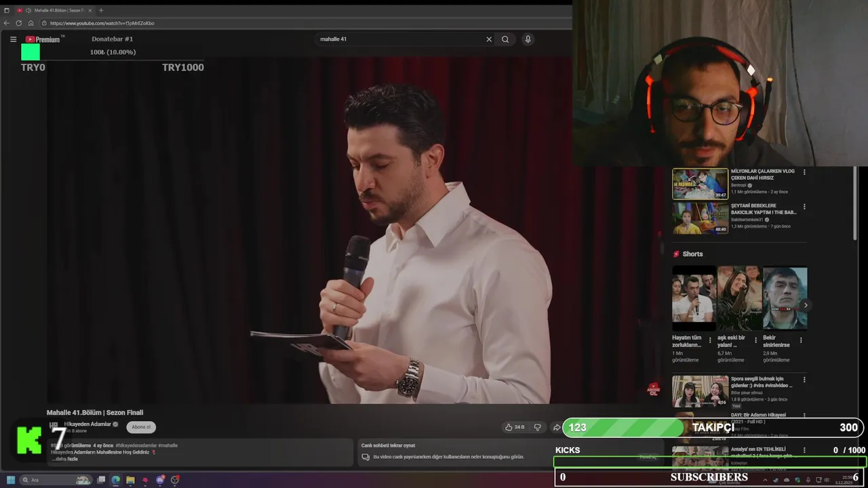Subscribe via the "Abone ol" button

click(141, 427)
